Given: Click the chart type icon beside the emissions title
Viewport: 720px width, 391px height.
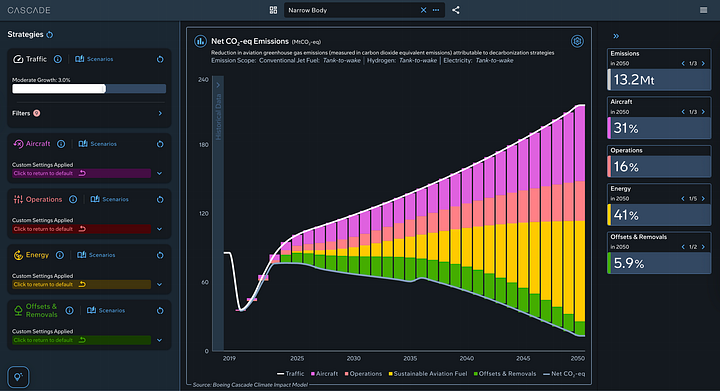Looking at the screenshot, I should 200,41.
